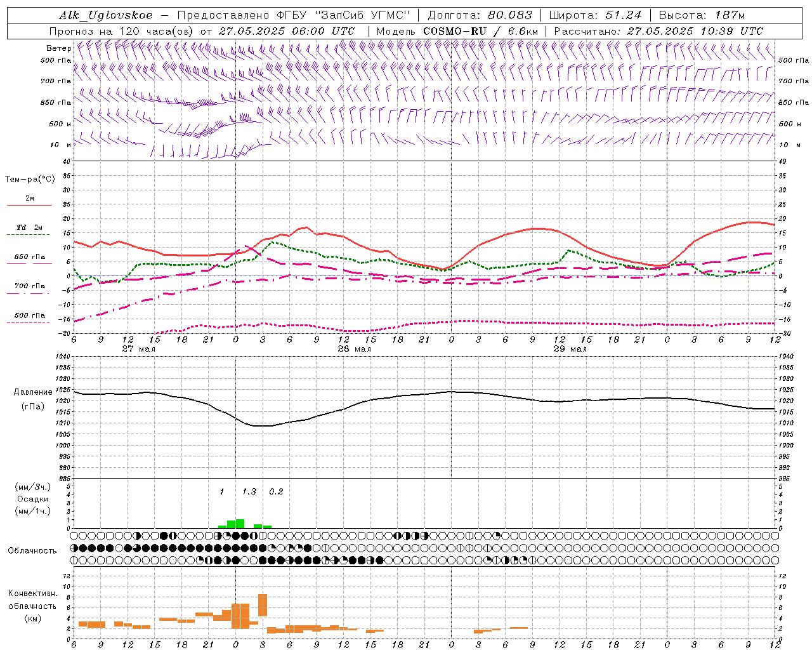
Task: Click the Td 2м dew point legend label
Action: 29,227
